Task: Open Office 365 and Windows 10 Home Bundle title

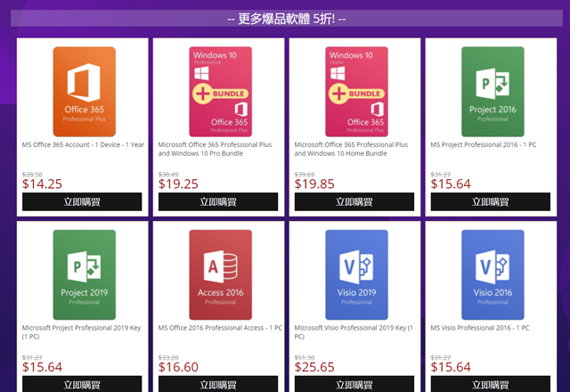Action: [x=351, y=149]
